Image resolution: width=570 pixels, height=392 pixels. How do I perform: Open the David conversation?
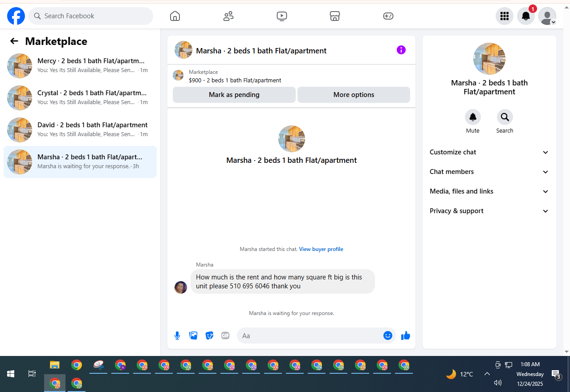[80, 130]
